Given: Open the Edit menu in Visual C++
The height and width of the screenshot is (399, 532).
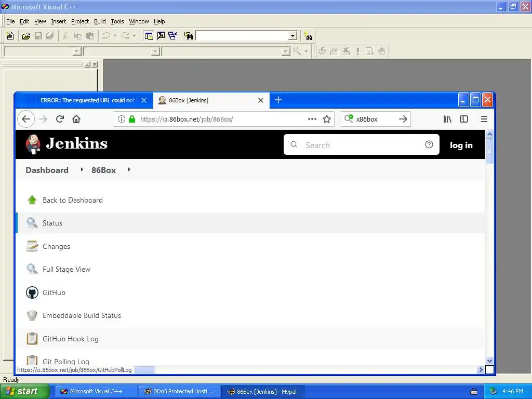Looking at the screenshot, I should coord(24,21).
